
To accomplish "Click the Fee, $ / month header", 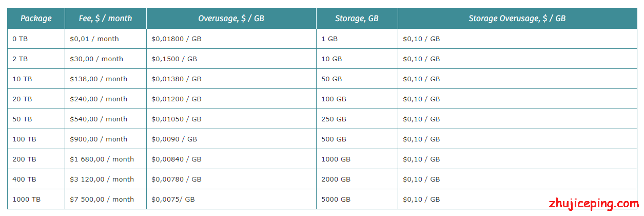I will [106, 19].
